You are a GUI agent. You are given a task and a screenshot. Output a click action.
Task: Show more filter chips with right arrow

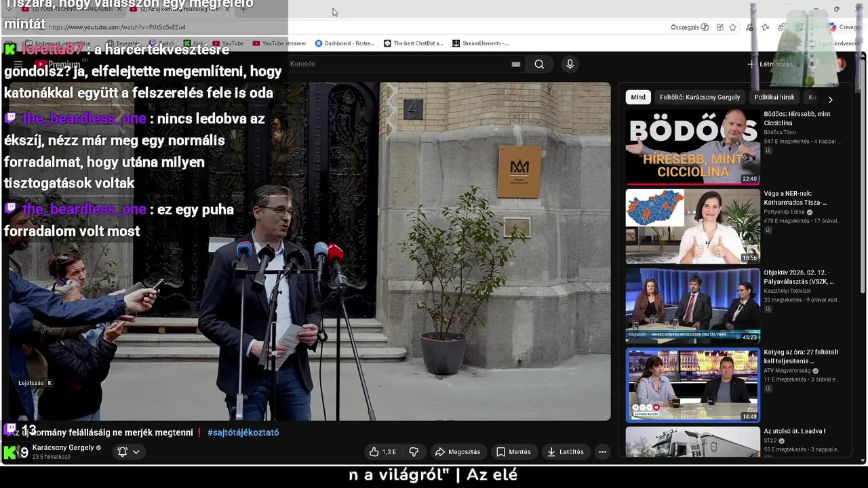click(x=830, y=100)
